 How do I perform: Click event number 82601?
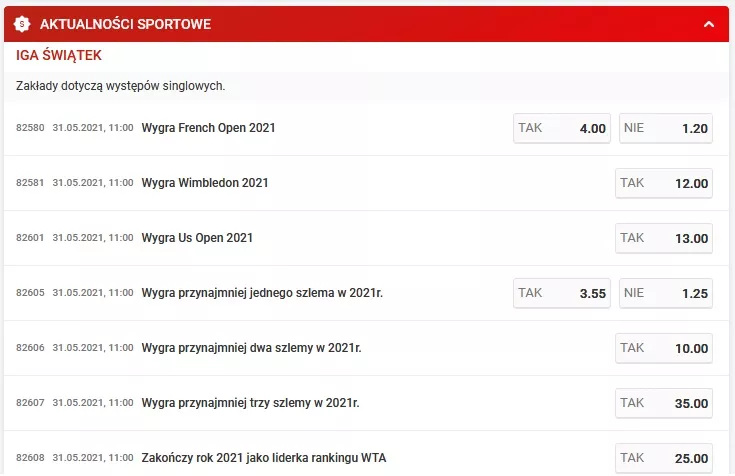[x=30, y=238]
